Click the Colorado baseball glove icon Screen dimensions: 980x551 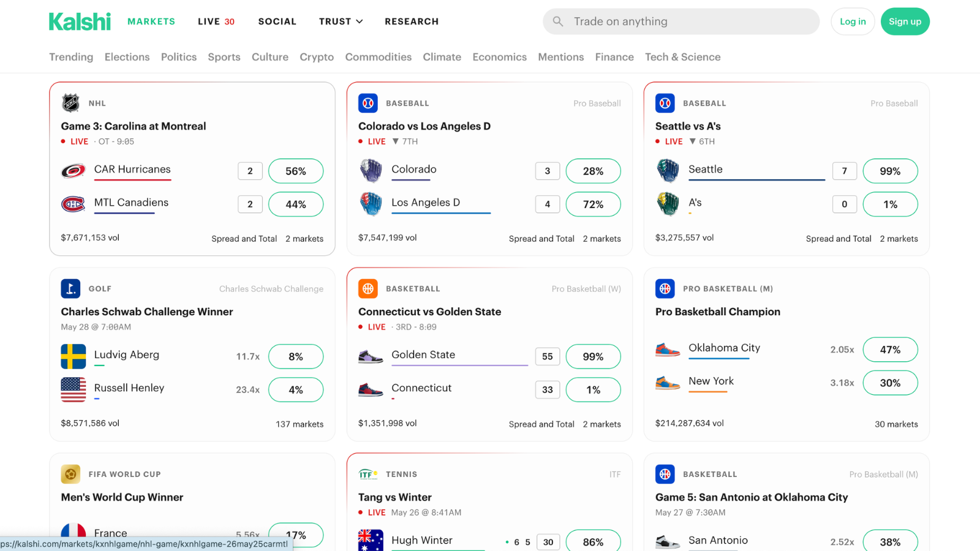371,171
